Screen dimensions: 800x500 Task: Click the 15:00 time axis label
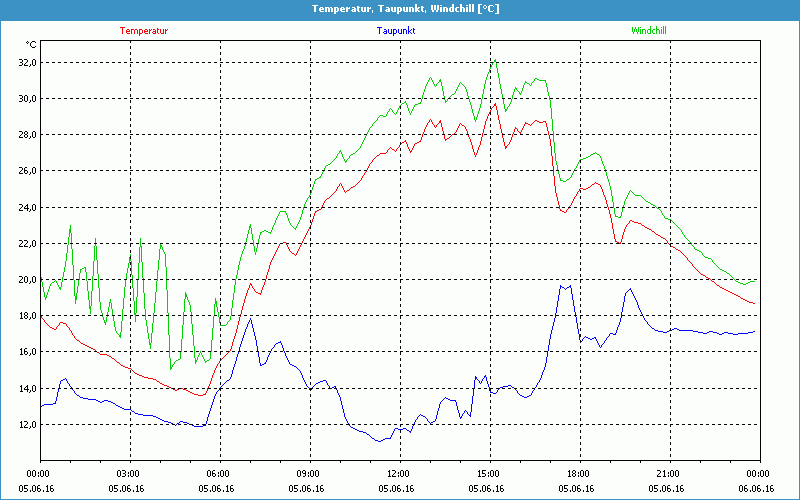pos(490,474)
